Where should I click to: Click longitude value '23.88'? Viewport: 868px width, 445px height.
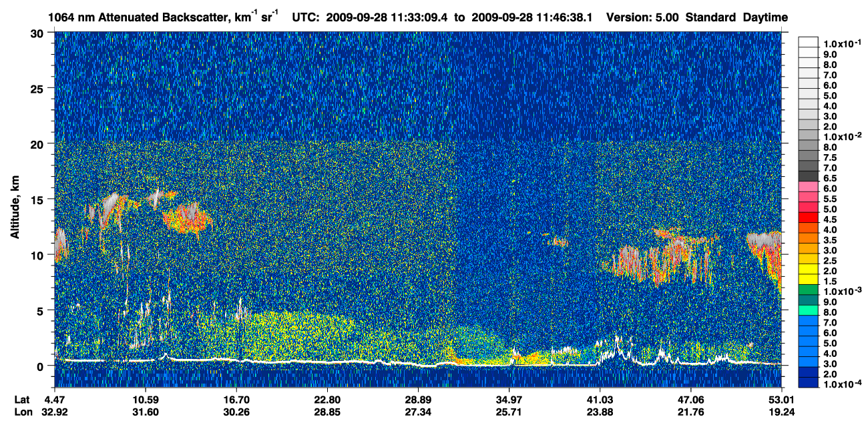[600, 412]
